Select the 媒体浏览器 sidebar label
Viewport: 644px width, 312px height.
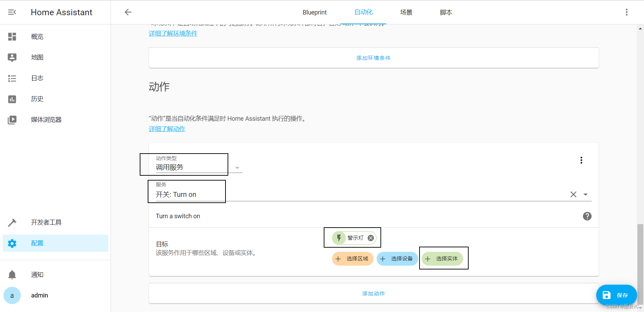46,120
